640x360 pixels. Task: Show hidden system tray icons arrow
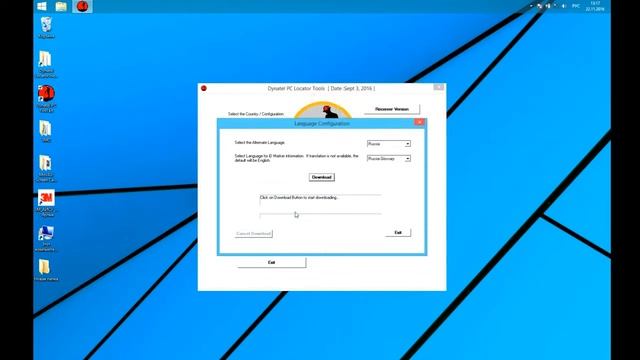531,6
